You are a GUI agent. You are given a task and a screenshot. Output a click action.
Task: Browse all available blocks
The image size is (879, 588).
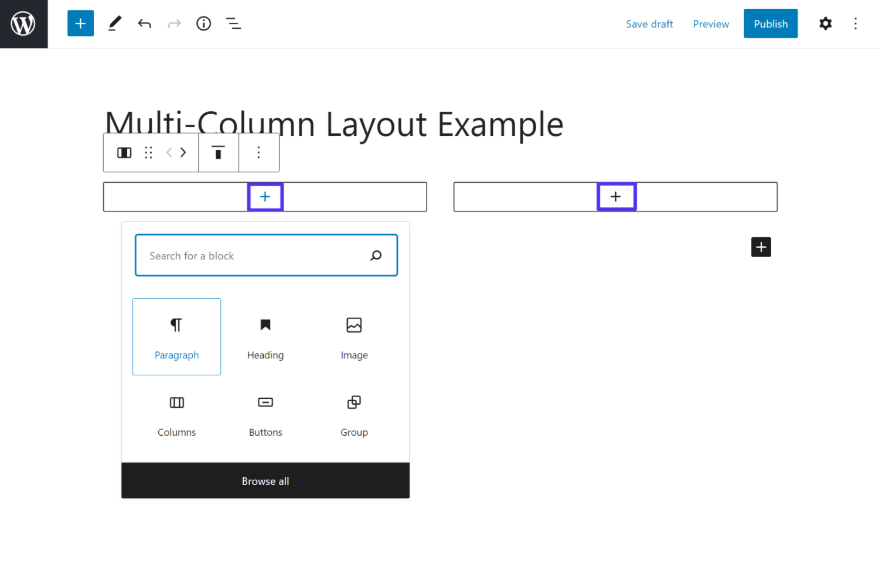265,481
